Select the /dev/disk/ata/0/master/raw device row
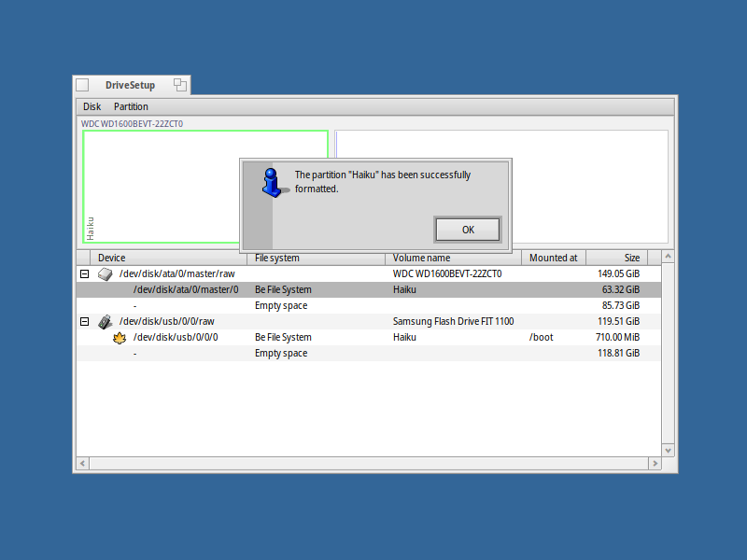This screenshot has height=560, width=747. (368, 273)
